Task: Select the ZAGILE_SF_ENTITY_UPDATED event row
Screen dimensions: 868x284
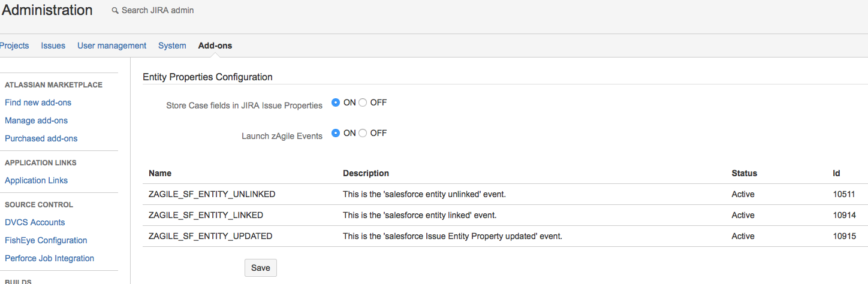Action: (210, 236)
